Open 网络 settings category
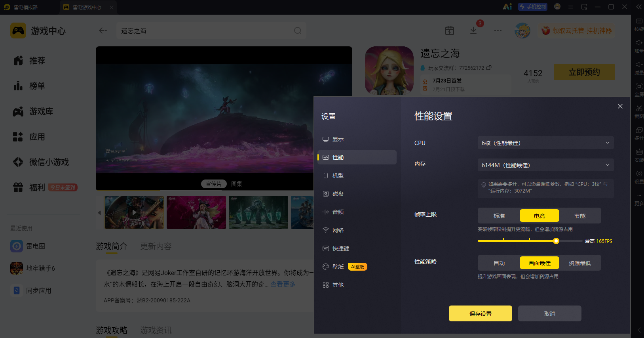 pos(357,230)
